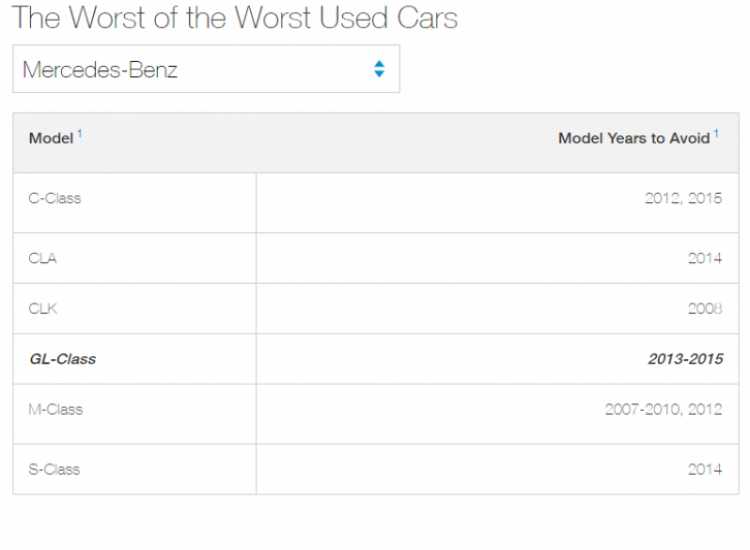
Task: Click the Model Years to Avoid header
Action: coord(634,138)
